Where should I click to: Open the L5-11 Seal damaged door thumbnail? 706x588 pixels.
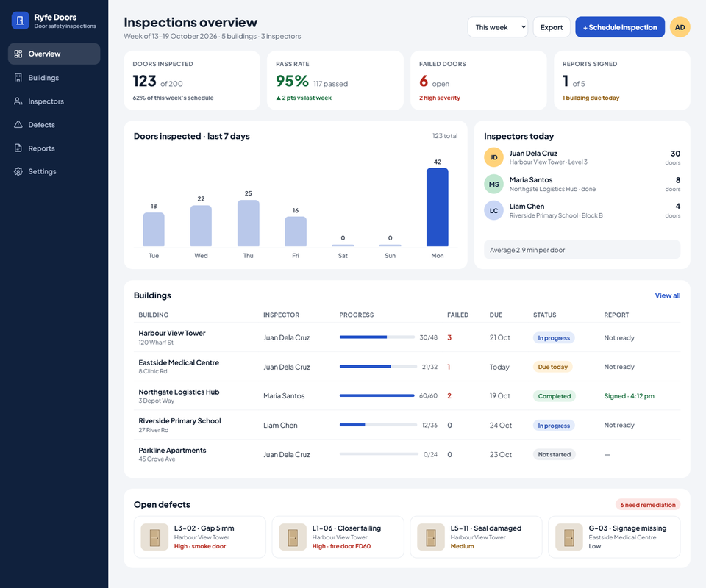[x=431, y=537]
